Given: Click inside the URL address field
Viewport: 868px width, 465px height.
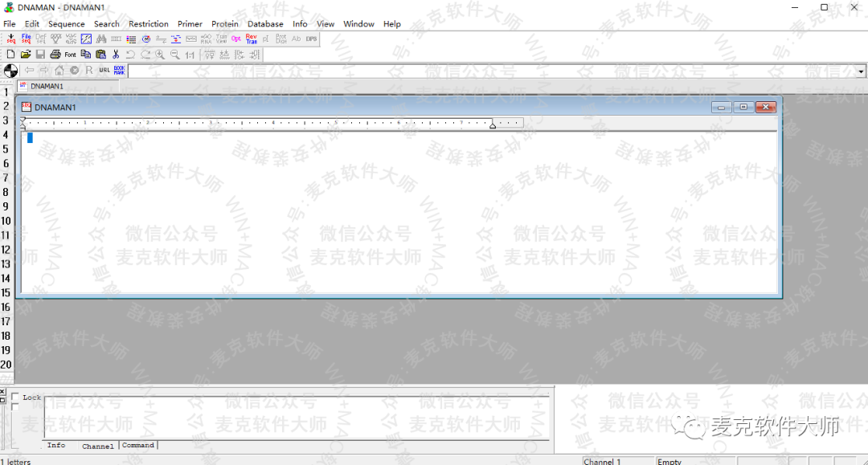Looking at the screenshot, I should pyautogui.click(x=492, y=72).
